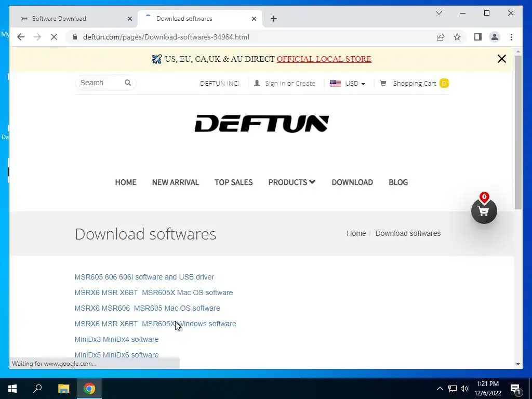Open new tab with plus button
This screenshot has width=532, height=399.
pyautogui.click(x=274, y=19)
